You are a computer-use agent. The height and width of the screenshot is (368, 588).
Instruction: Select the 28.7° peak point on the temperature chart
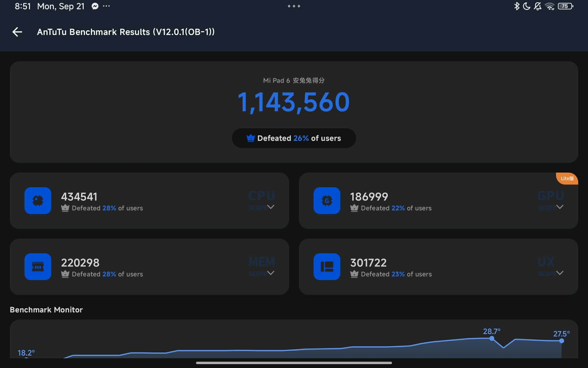pyautogui.click(x=492, y=338)
